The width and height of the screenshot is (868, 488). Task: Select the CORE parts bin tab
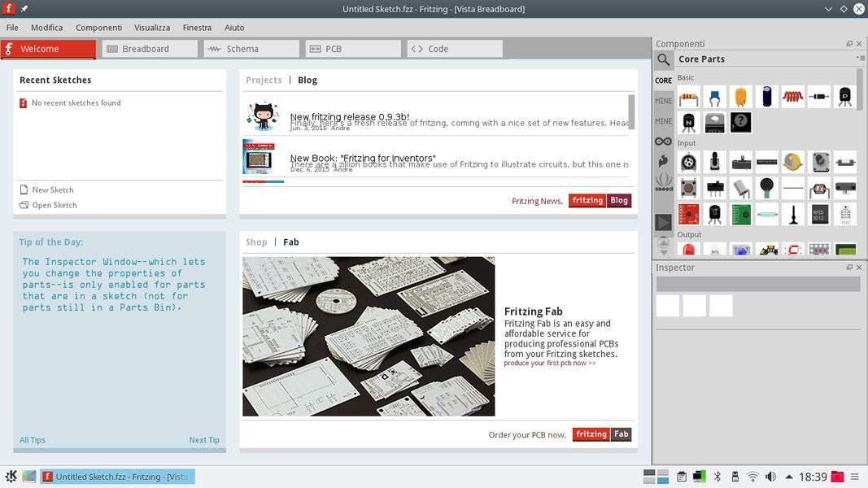tap(664, 81)
